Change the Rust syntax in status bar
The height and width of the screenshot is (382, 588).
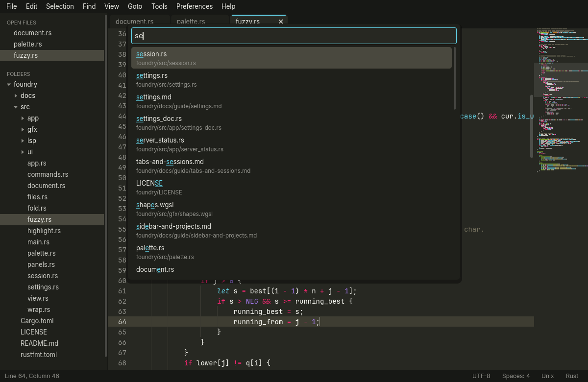click(572, 376)
